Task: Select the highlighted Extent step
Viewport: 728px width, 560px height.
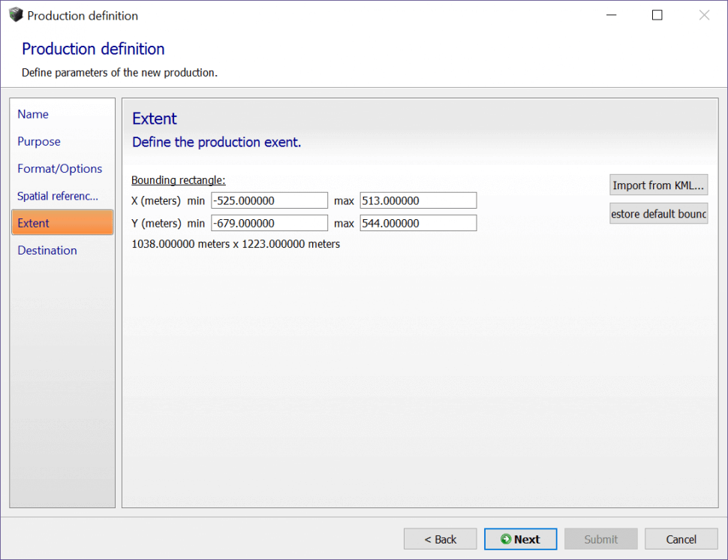Action: 62,222
